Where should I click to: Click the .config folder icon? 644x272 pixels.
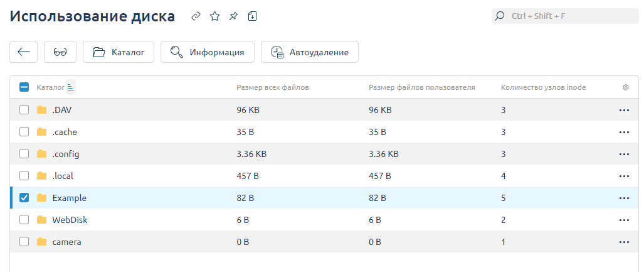pyautogui.click(x=41, y=154)
